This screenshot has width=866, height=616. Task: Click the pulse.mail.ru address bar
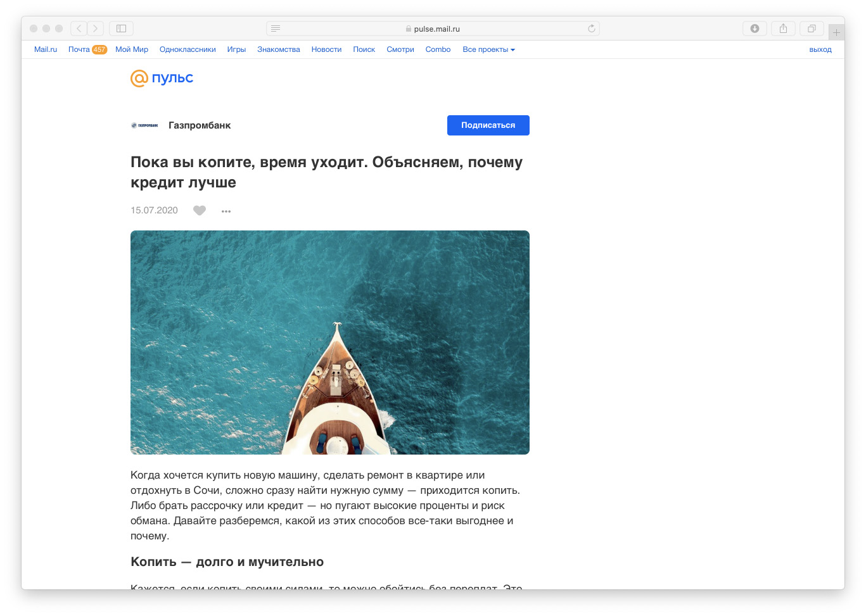tap(433, 28)
